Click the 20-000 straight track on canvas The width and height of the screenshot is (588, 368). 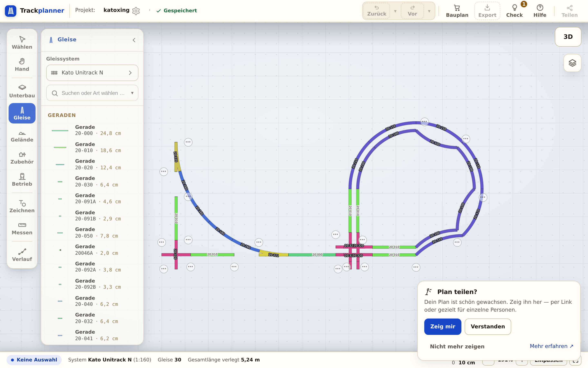click(x=312, y=255)
